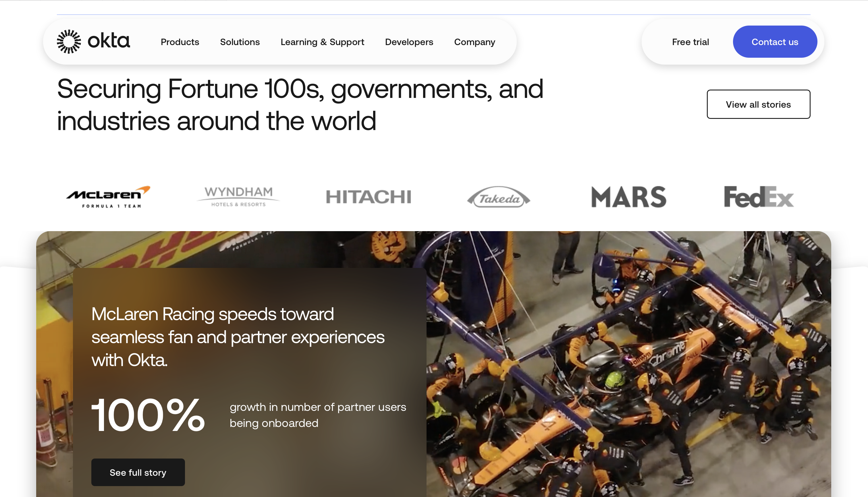The height and width of the screenshot is (497, 868).
Task: Open the Company menu item
Action: coord(474,42)
